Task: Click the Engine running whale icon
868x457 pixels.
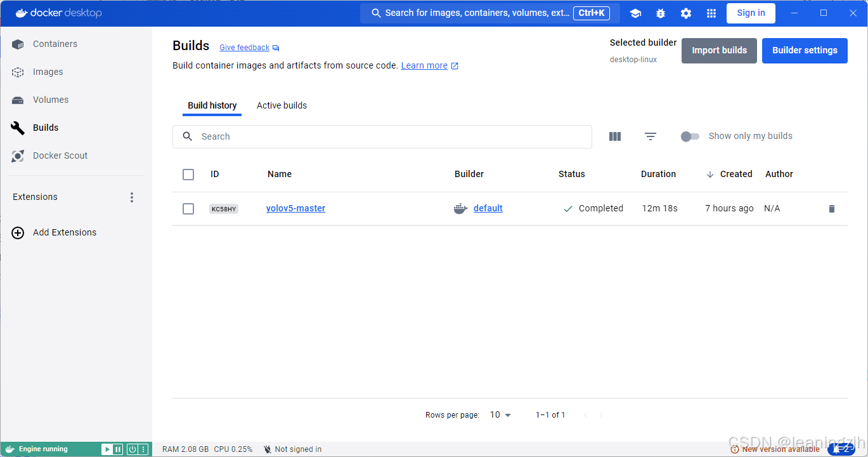Action: click(x=10, y=449)
